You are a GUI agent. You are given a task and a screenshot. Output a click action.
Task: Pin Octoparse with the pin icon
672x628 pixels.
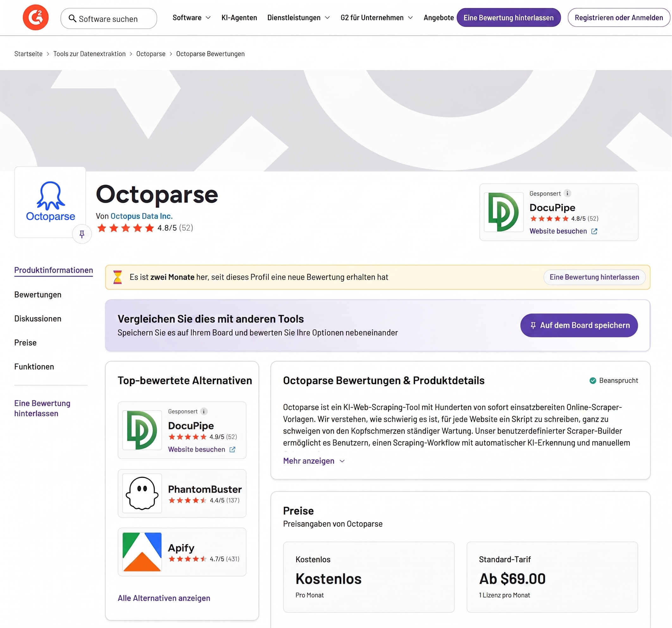82,234
